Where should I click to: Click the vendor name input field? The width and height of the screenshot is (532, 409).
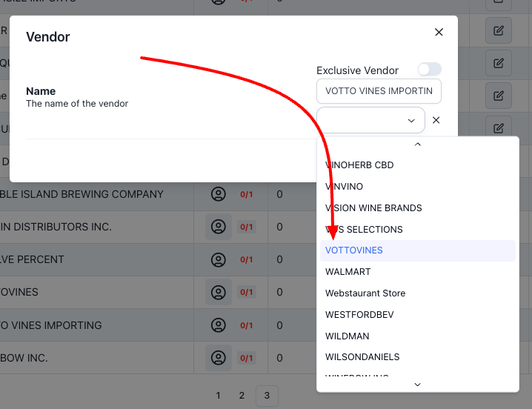(x=379, y=91)
